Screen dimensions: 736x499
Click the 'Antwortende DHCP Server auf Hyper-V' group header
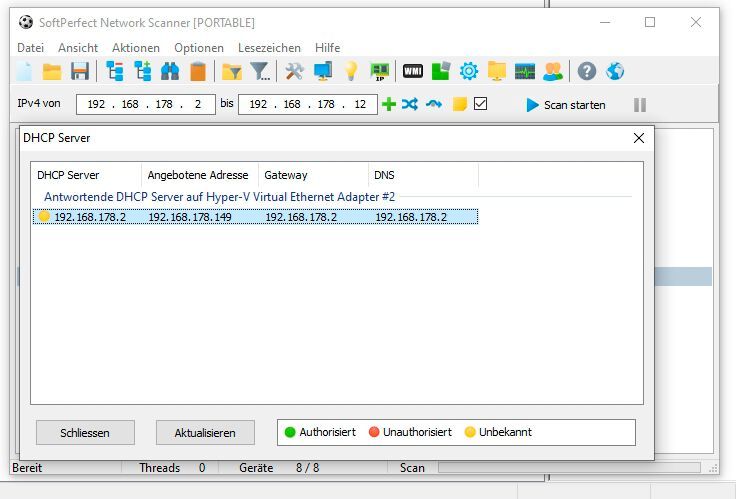219,197
